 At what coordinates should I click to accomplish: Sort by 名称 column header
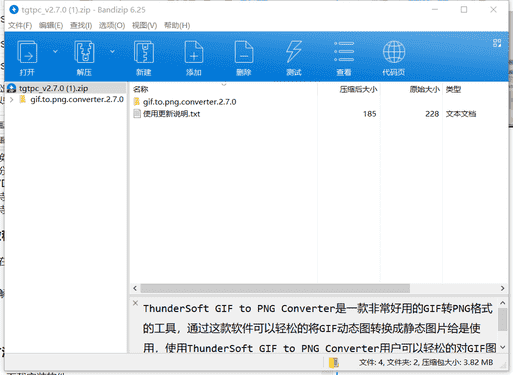coord(140,89)
